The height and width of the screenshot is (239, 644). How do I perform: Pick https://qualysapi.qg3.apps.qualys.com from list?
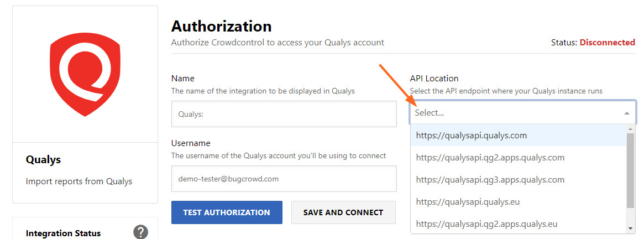519,180
